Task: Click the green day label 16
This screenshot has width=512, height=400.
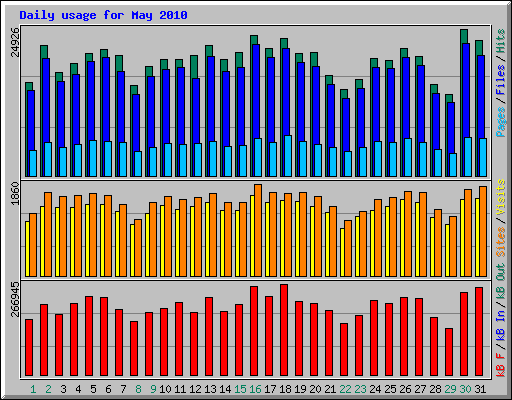Action: (x=255, y=389)
